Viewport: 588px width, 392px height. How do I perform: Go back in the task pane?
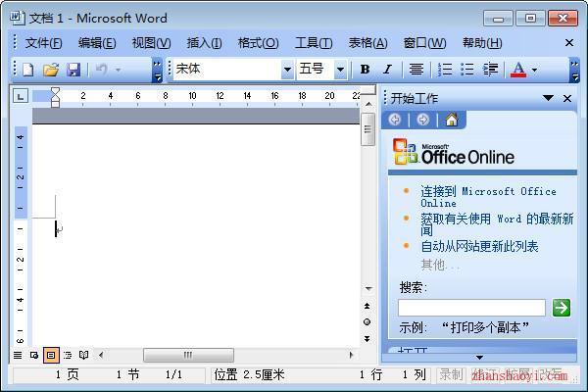395,120
